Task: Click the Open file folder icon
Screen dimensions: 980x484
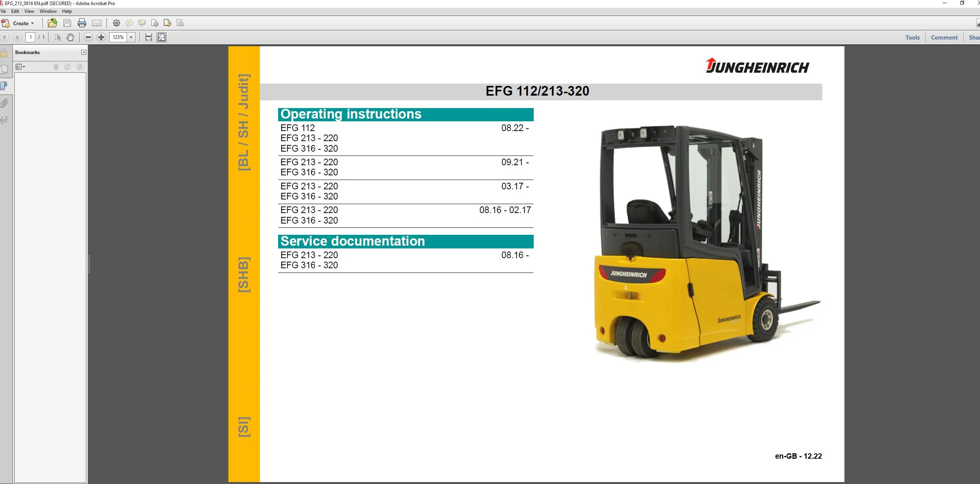Action: pyautogui.click(x=52, y=23)
